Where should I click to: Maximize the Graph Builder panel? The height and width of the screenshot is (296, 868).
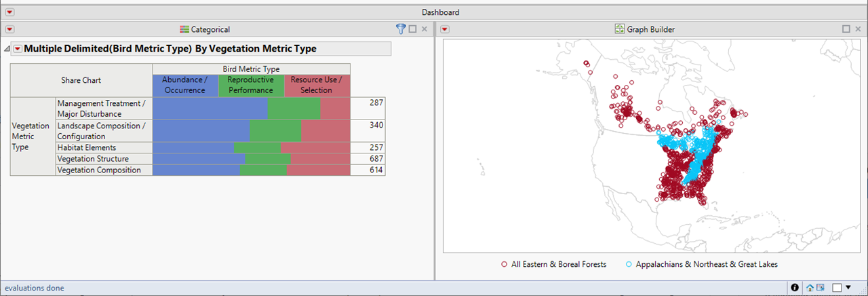tap(846, 29)
